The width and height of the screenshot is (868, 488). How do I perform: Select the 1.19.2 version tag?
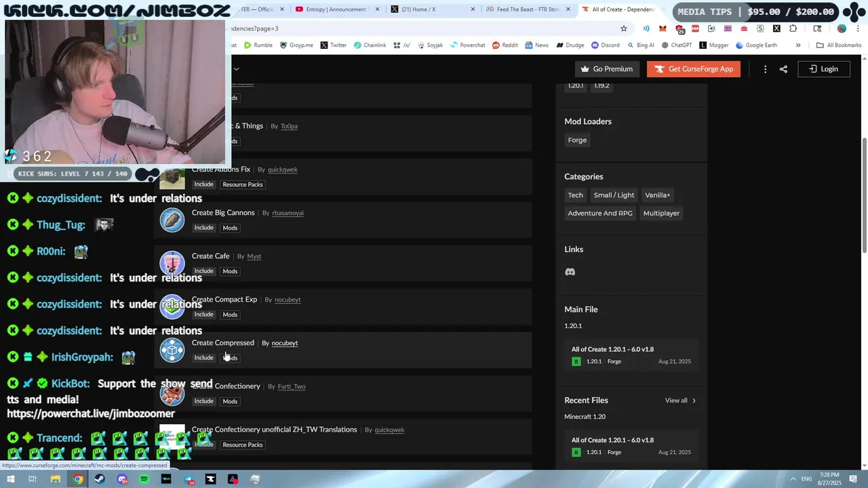tap(601, 86)
